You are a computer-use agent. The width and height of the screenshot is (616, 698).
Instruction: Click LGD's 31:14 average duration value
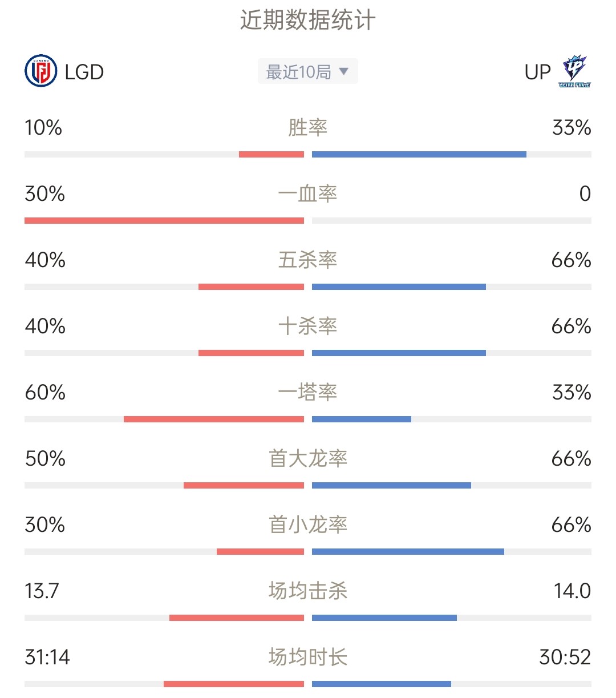[47, 657]
